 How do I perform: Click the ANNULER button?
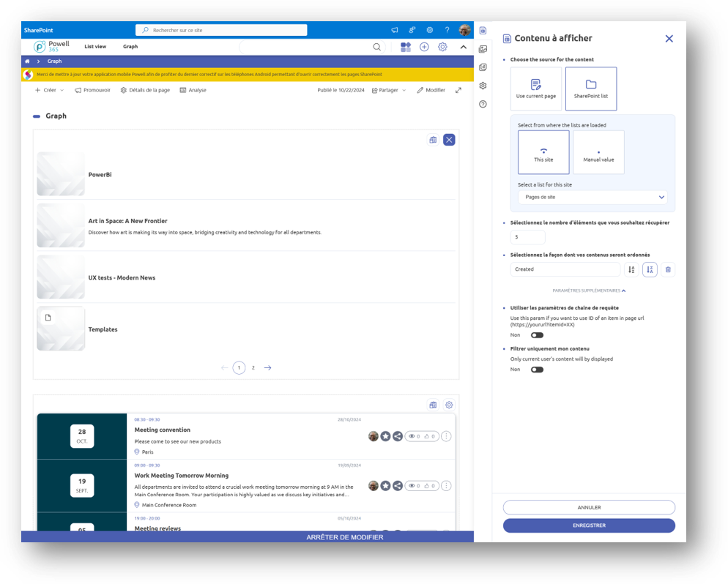pyautogui.click(x=589, y=507)
